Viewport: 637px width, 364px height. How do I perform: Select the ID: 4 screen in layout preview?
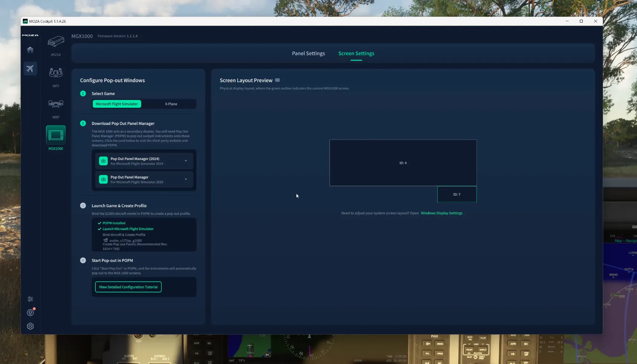(x=403, y=163)
